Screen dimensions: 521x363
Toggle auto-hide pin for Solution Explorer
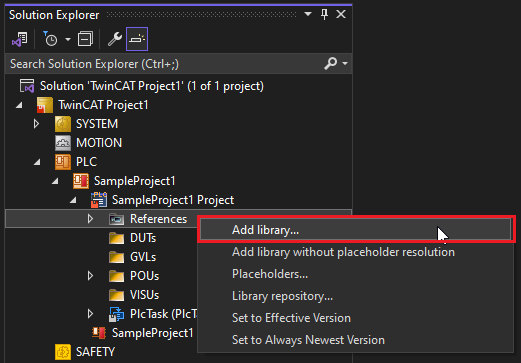pos(324,14)
